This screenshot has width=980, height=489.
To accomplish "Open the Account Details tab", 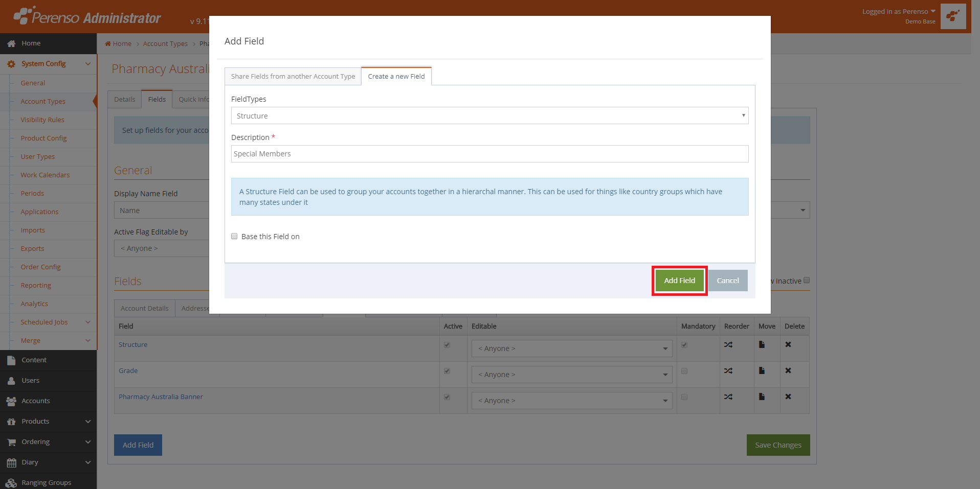I will (145, 309).
